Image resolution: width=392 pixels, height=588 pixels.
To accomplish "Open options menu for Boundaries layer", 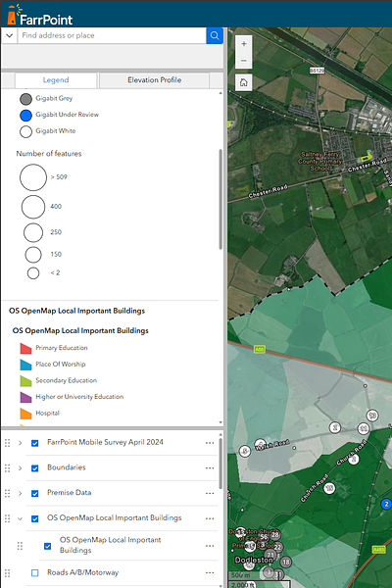I will click(x=210, y=468).
